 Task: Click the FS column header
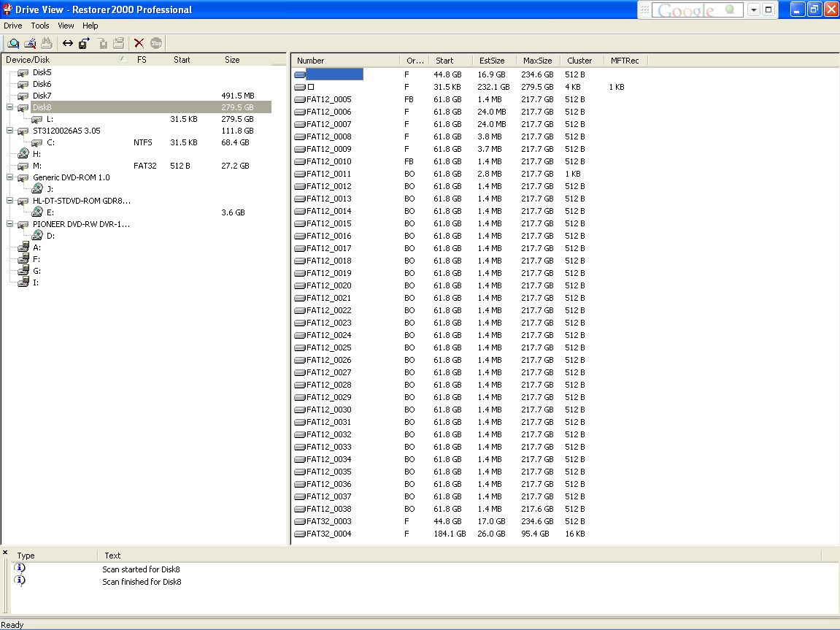pyautogui.click(x=142, y=60)
